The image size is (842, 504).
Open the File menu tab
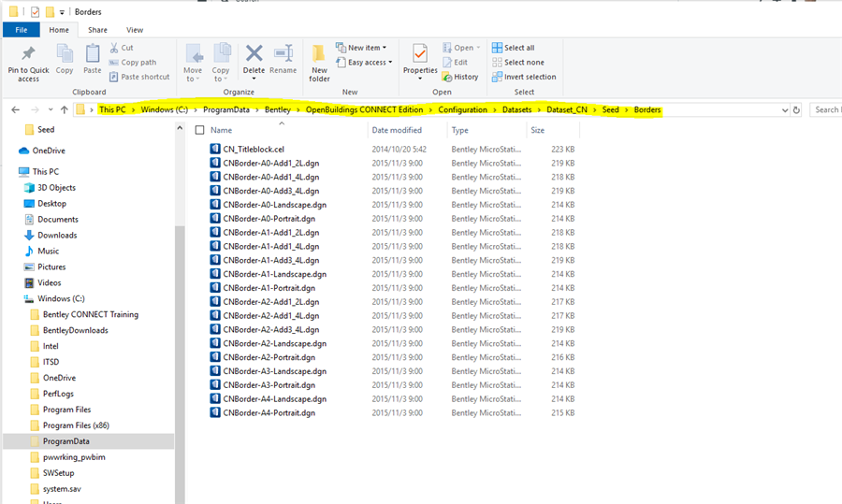(x=21, y=30)
